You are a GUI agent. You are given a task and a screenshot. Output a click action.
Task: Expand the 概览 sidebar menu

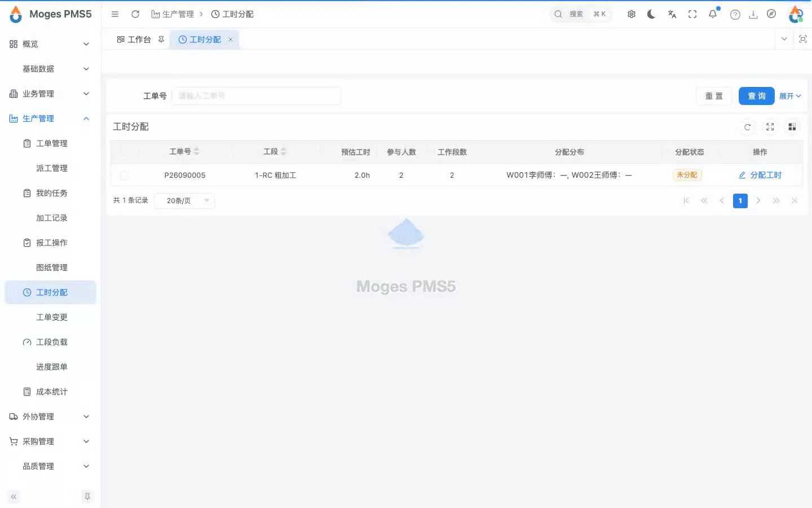coord(50,44)
